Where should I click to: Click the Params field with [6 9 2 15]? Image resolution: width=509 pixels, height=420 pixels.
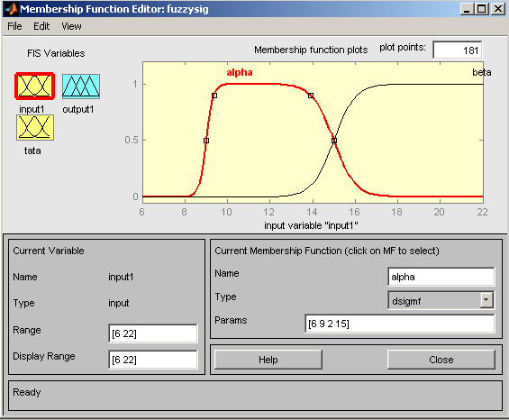pyautogui.click(x=400, y=324)
